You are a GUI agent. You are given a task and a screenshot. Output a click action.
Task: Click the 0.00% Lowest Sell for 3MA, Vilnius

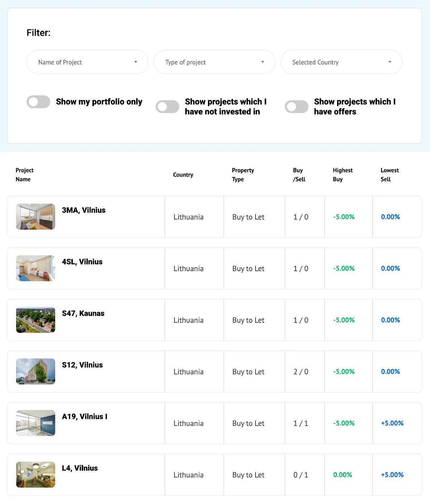pyautogui.click(x=391, y=217)
